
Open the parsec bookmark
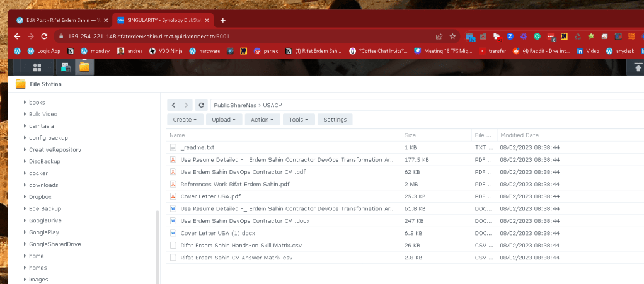click(x=266, y=51)
